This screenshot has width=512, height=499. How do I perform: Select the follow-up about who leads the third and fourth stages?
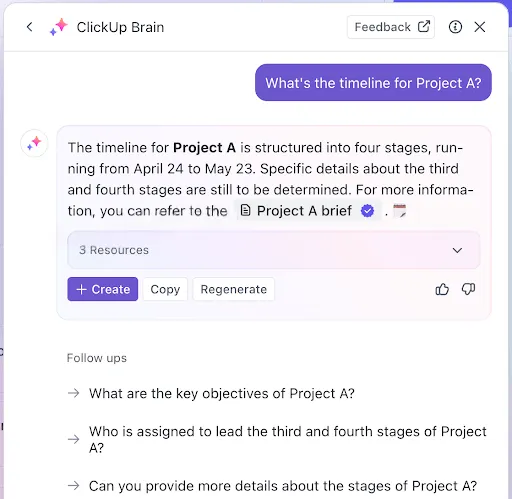pyautogui.click(x=277, y=439)
